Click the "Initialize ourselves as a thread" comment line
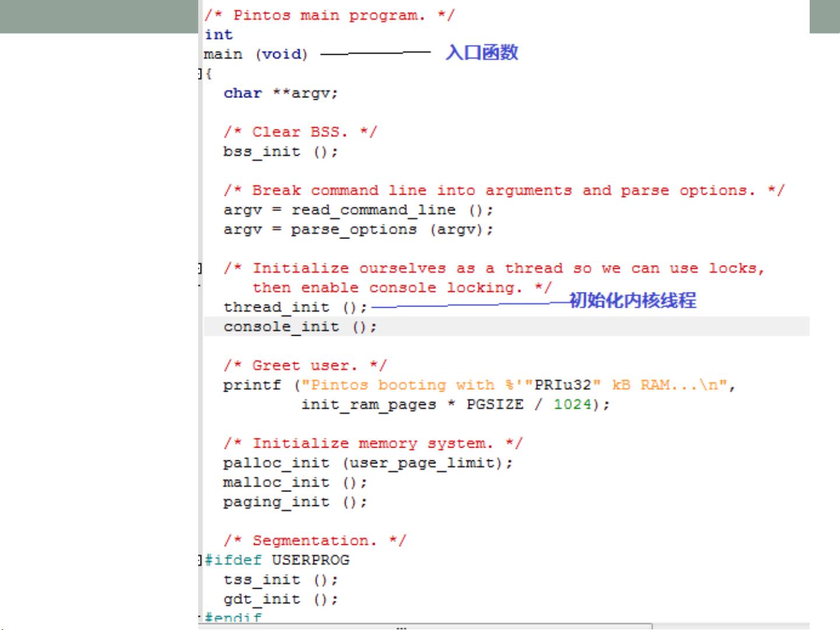 494,268
